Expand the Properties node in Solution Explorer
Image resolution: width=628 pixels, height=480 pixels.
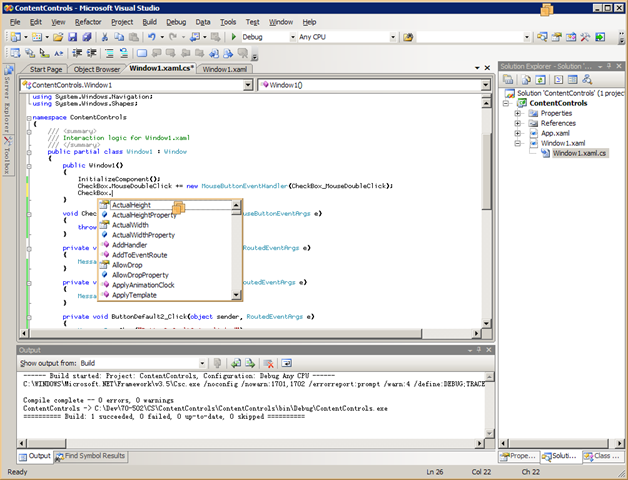tap(517, 113)
